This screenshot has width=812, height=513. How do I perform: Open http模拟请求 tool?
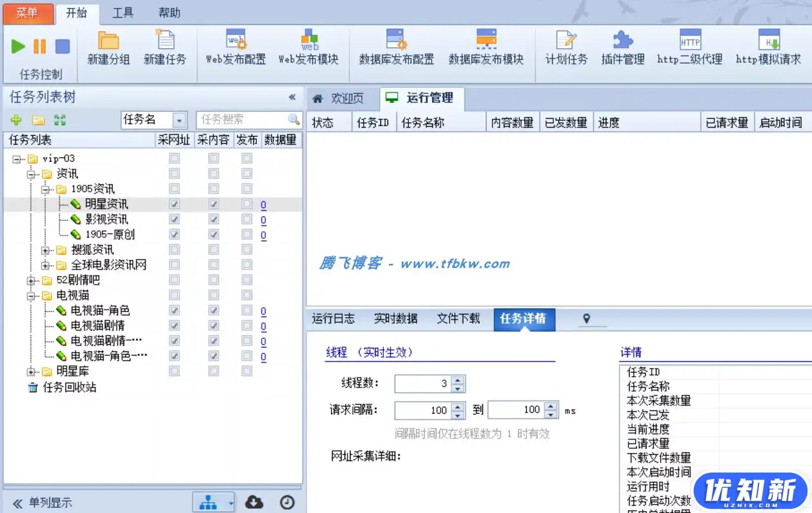(x=768, y=48)
